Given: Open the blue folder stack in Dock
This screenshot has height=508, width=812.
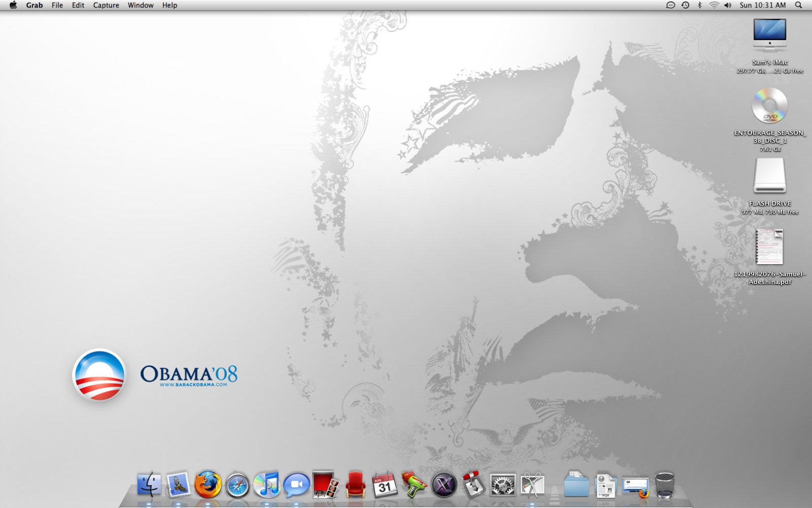Looking at the screenshot, I should coord(577,485).
